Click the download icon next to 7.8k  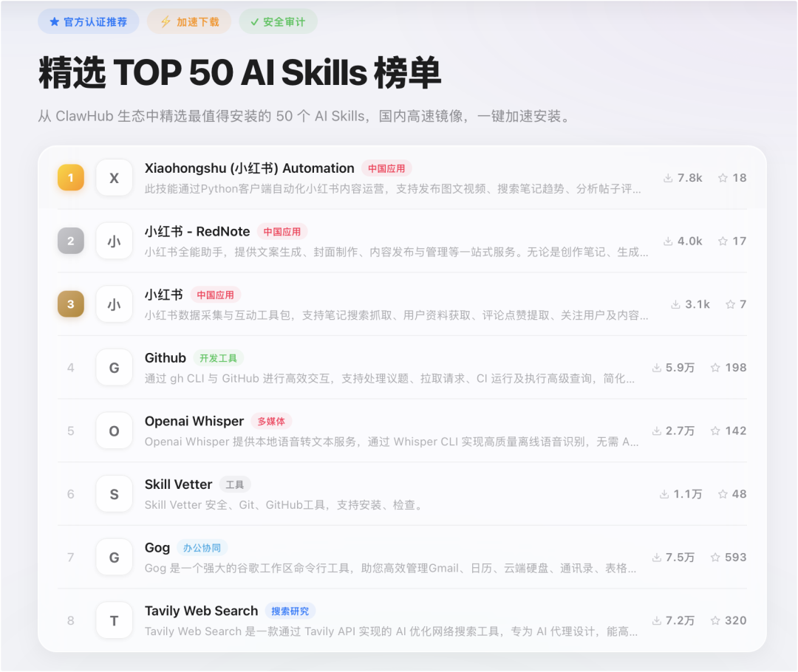(667, 177)
